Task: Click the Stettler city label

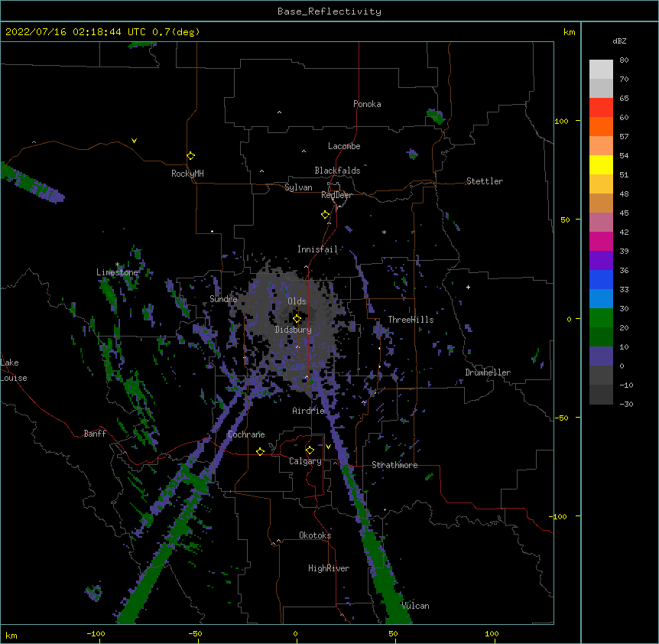Action: tap(485, 181)
